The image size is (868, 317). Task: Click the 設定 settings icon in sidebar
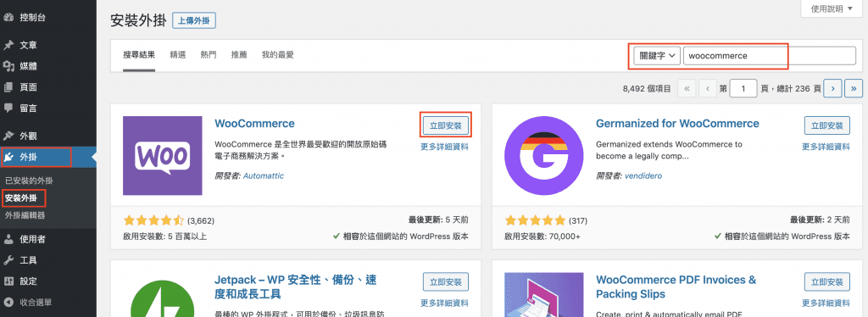(x=8, y=281)
